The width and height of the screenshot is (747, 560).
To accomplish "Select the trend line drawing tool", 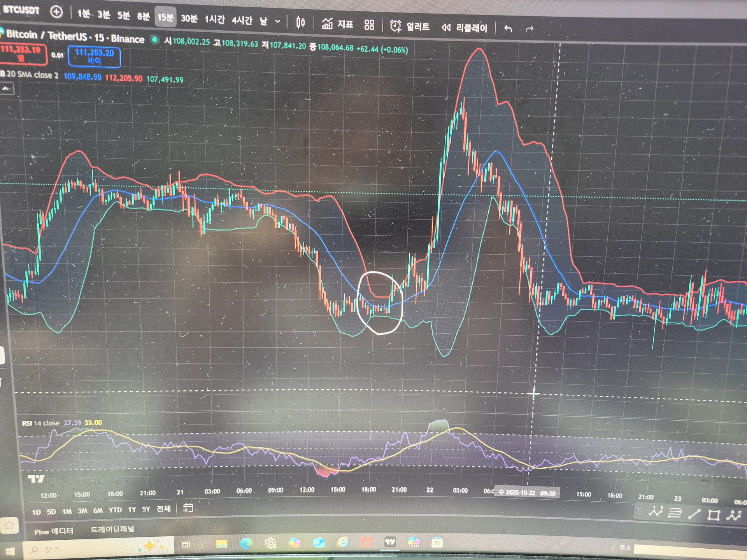I will click(694, 514).
